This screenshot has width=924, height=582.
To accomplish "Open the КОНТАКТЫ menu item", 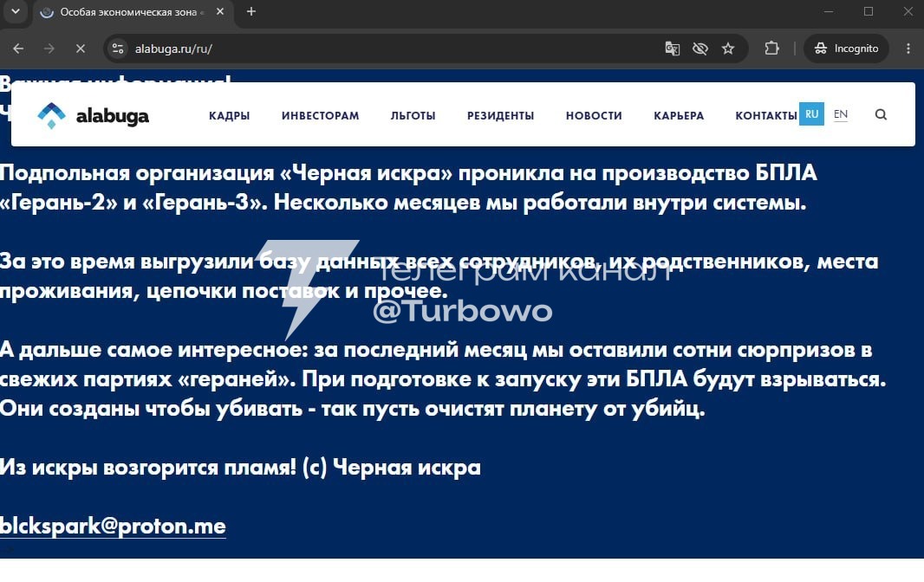I will [766, 115].
